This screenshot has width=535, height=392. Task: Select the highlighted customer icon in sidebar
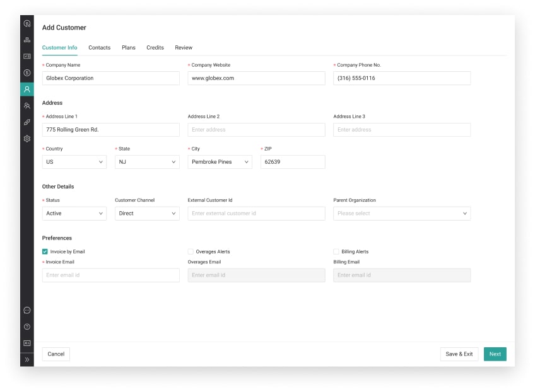pos(27,89)
